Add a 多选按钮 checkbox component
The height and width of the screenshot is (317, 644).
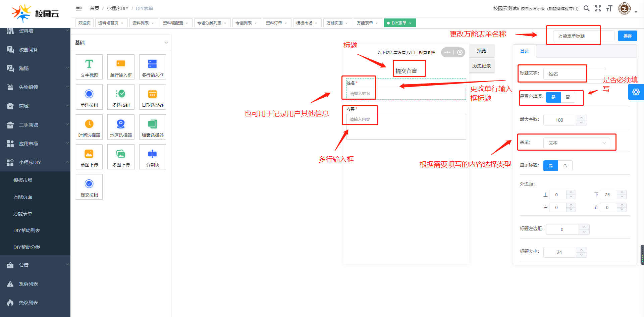(121, 97)
